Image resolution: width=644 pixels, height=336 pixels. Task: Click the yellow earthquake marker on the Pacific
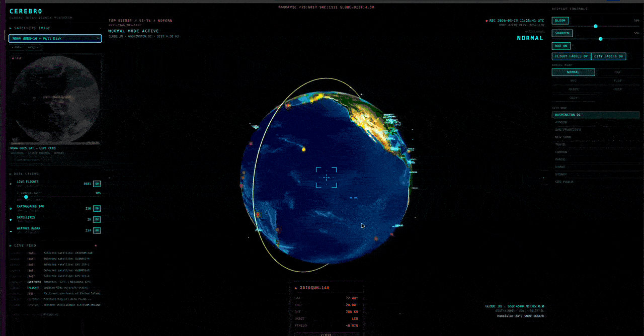click(x=303, y=149)
